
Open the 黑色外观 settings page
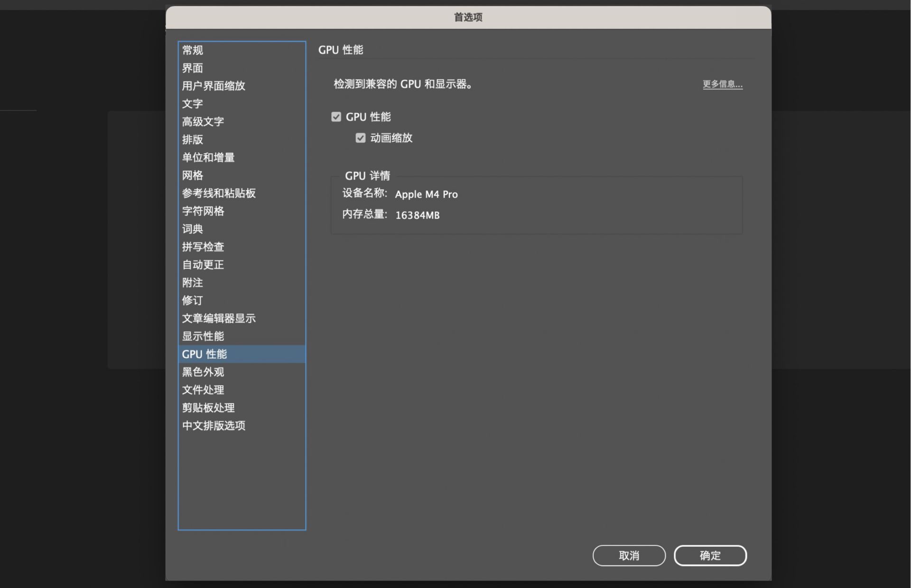(204, 372)
